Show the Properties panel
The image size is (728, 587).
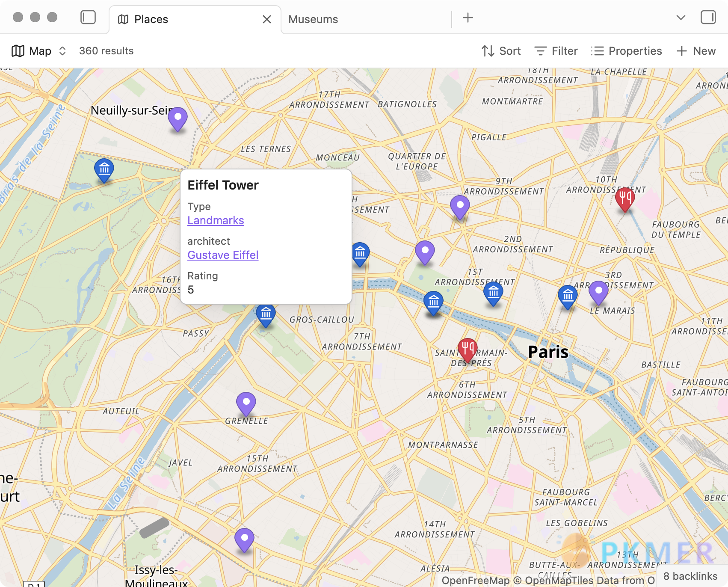[x=626, y=51]
